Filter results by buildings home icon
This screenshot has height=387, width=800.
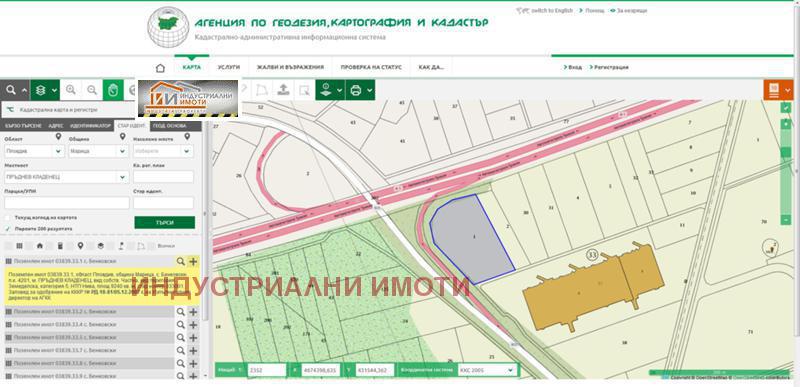coord(39,246)
